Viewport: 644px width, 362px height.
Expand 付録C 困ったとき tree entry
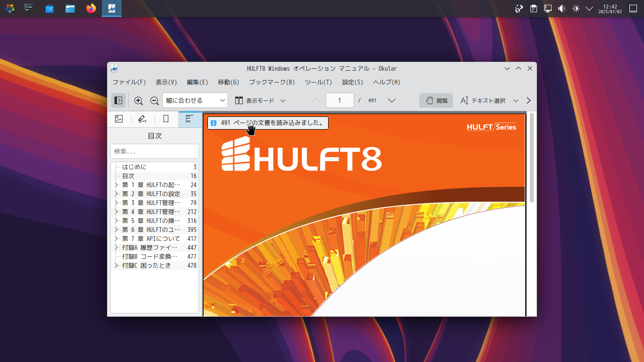pos(116,265)
